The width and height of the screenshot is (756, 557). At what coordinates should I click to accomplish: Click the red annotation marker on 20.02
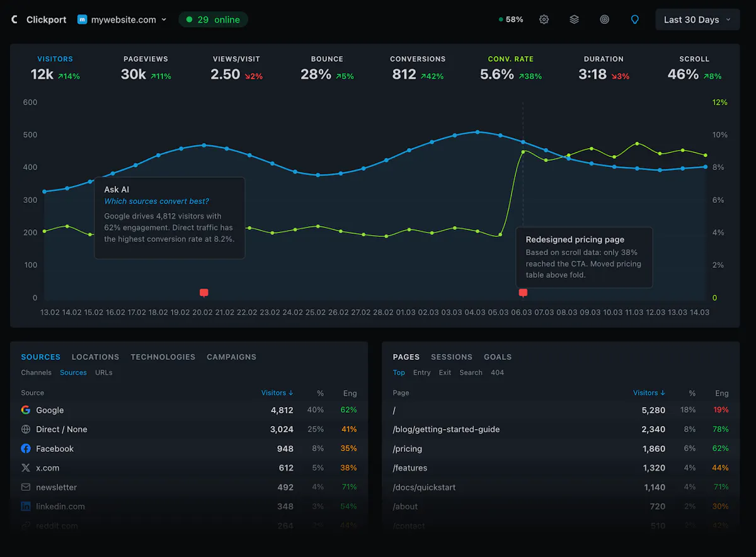pos(203,292)
